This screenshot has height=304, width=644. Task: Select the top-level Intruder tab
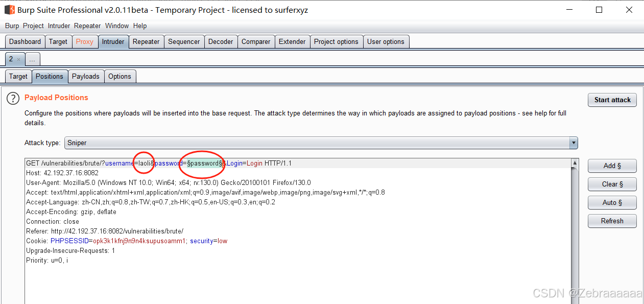tap(113, 42)
